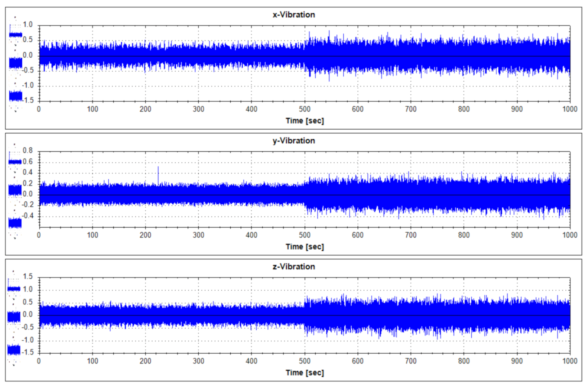
Task: Click the tall spike in the y-Vibration plot
Action: 158,175
